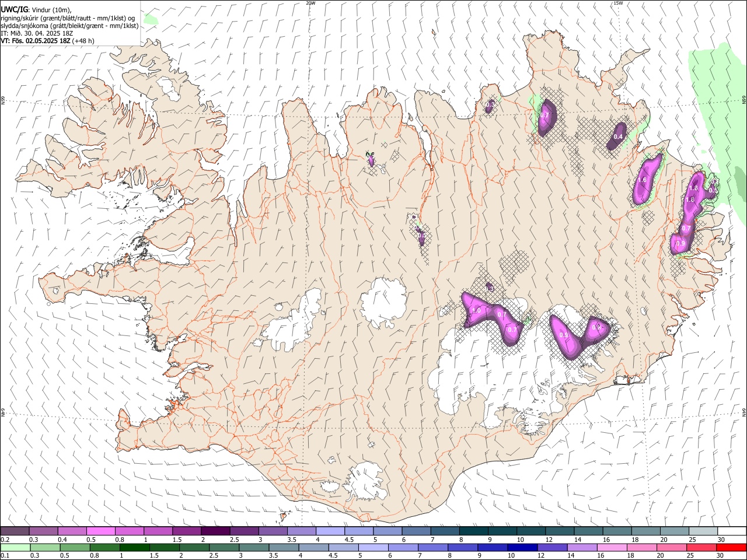Click the purple snow band containing the 1.6 value

click(x=648, y=178)
